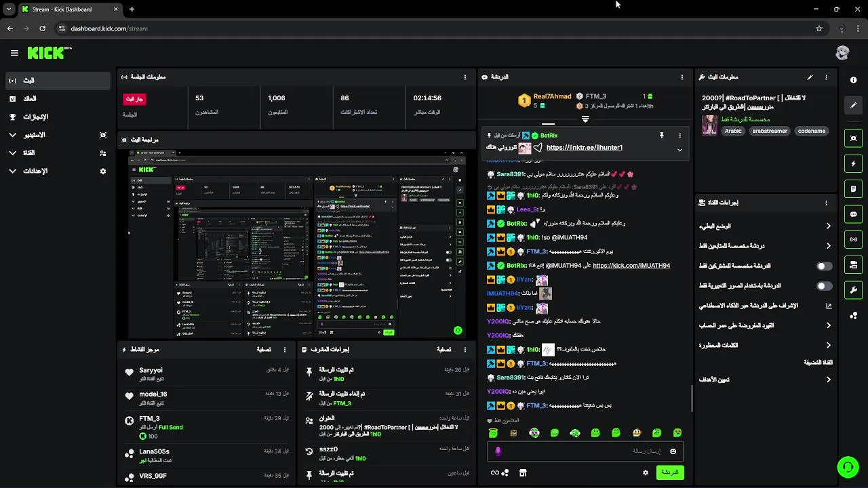This screenshot has height=488, width=868.
Task: Click the infinity points icon below chat input
Action: pyautogui.click(x=500, y=472)
